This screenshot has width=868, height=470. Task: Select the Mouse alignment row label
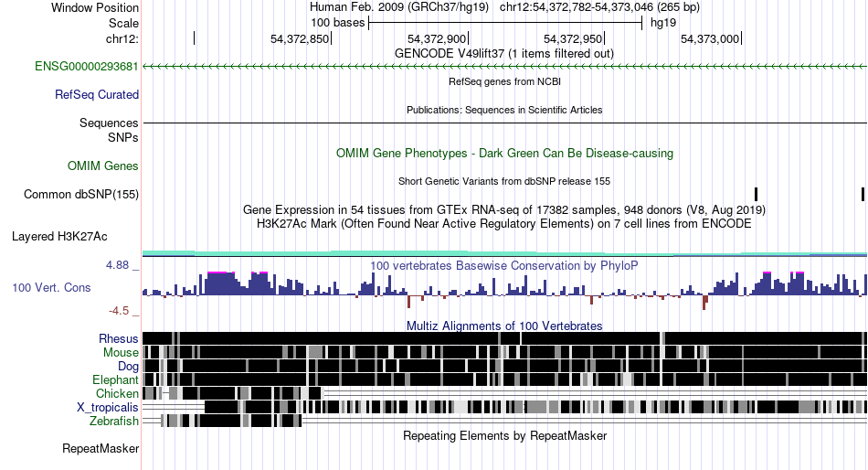pos(121,353)
